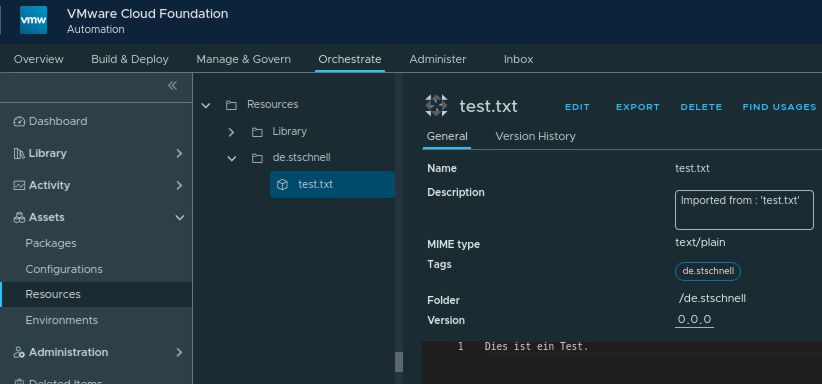Click the EDIT button

click(x=577, y=107)
